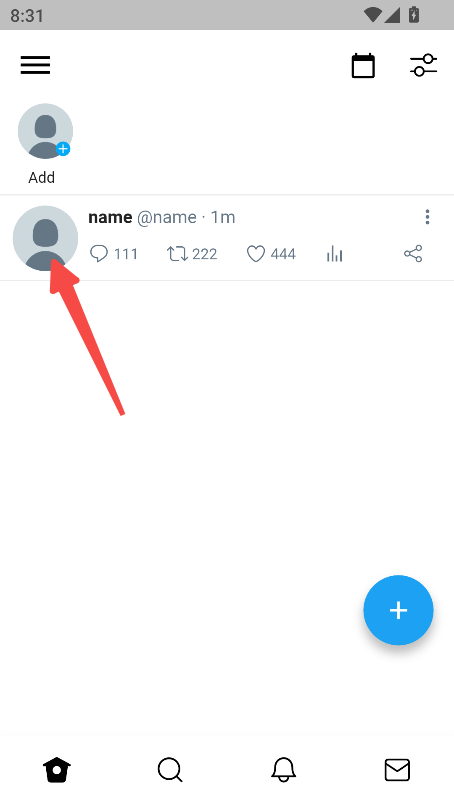454x807 pixels.
Task: Like the post with heart icon 444
Action: [x=256, y=254]
